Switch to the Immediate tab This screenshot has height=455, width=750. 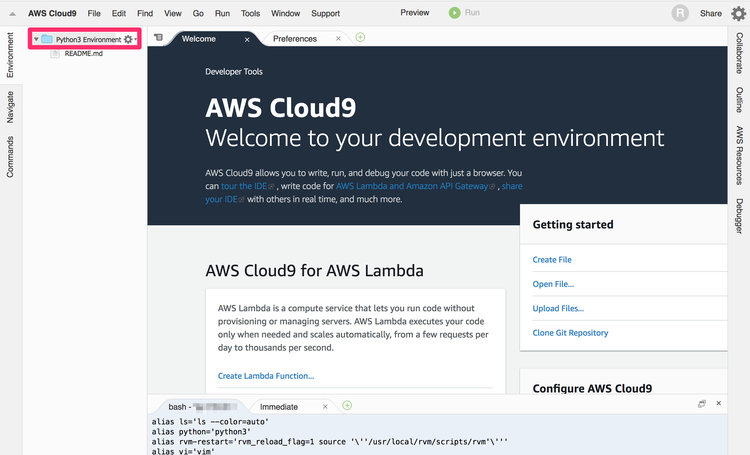click(279, 407)
